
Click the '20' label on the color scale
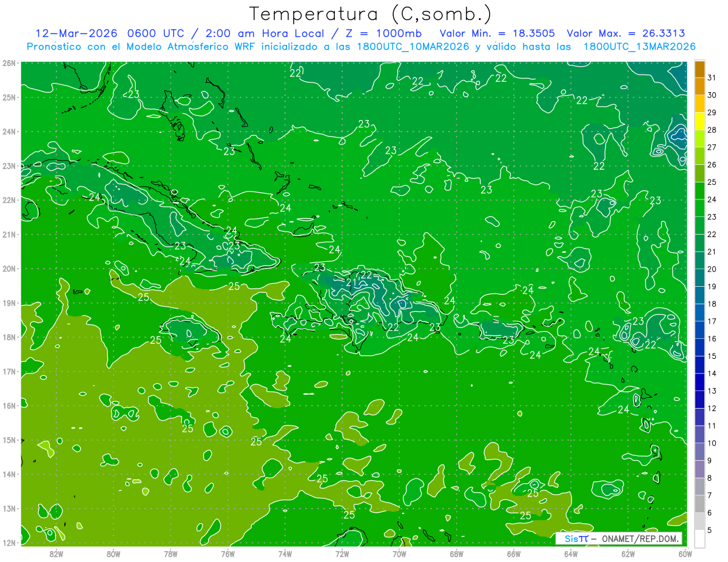(712, 269)
